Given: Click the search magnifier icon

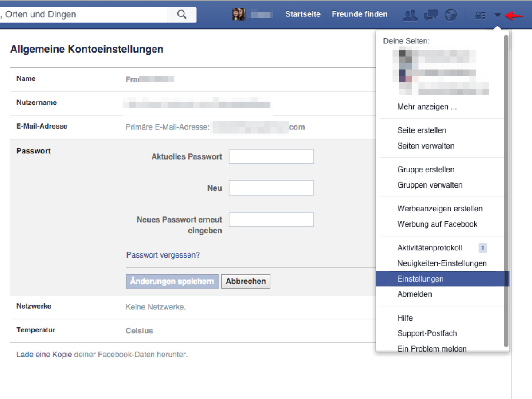Looking at the screenshot, I should pyautogui.click(x=182, y=14).
